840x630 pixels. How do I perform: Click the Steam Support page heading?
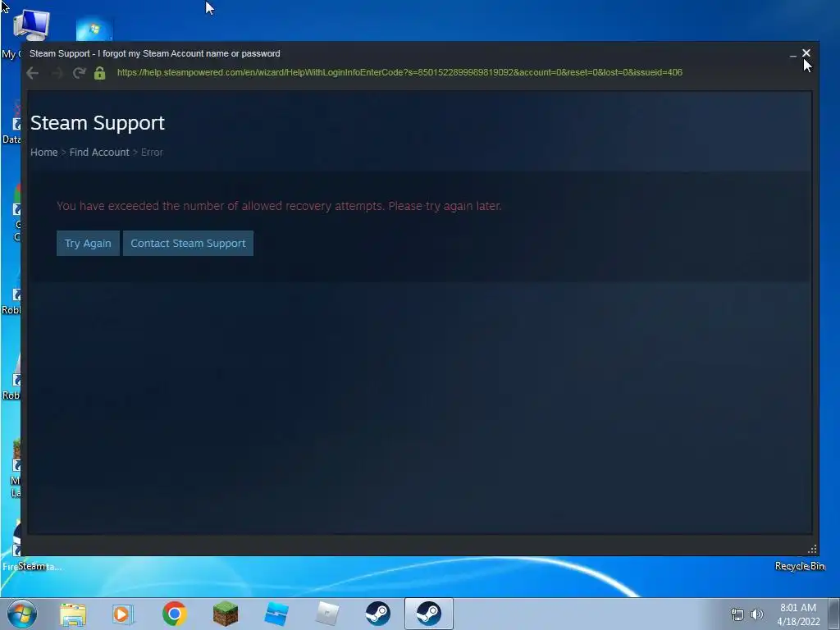tap(98, 123)
